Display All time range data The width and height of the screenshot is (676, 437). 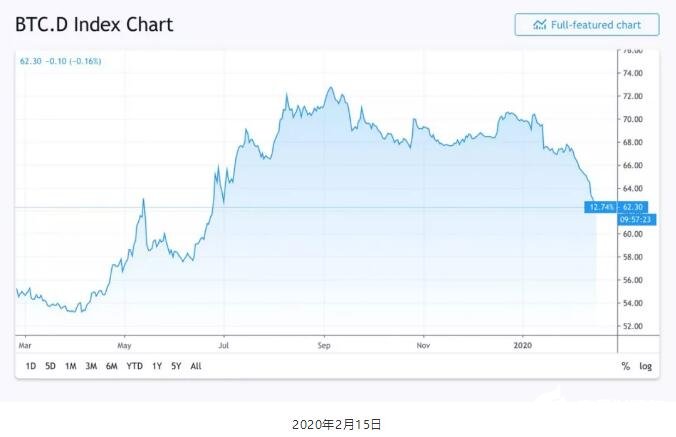[196, 366]
